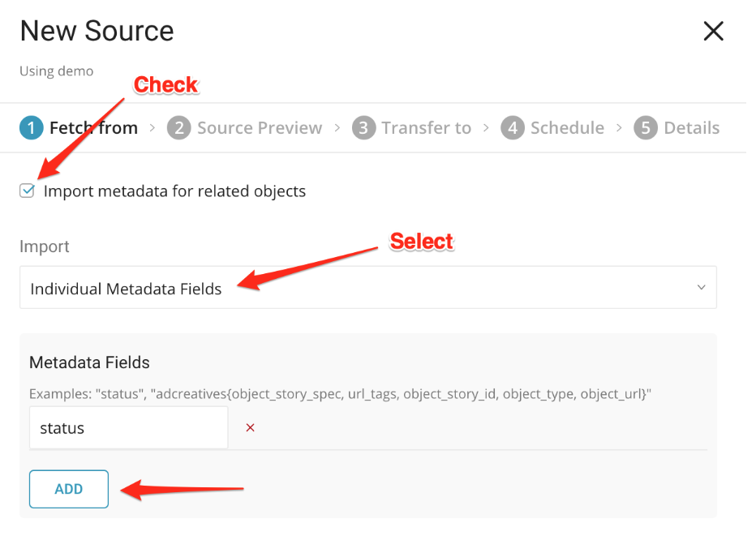Viewport: 756px width, 540px height.
Task: Open the Individual Metadata Fields dropdown
Action: 367,288
